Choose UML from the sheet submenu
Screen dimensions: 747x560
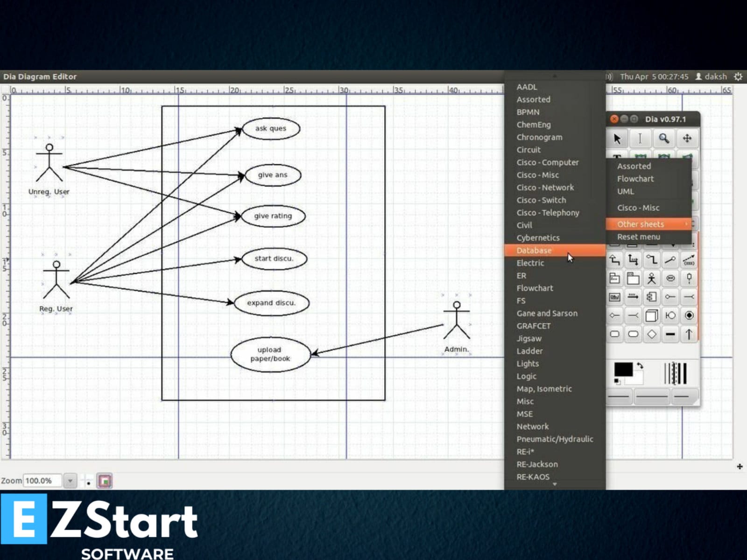(x=625, y=191)
